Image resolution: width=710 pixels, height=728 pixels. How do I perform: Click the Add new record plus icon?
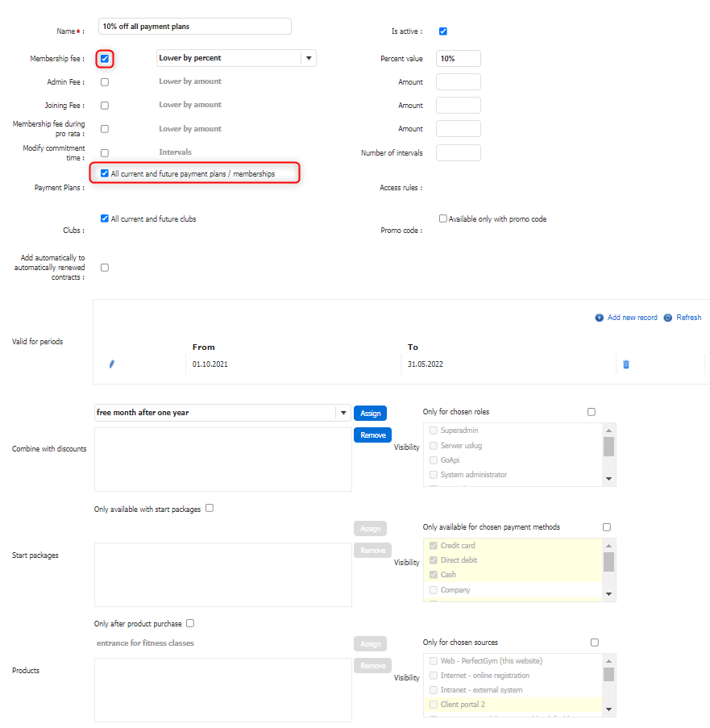(600, 318)
